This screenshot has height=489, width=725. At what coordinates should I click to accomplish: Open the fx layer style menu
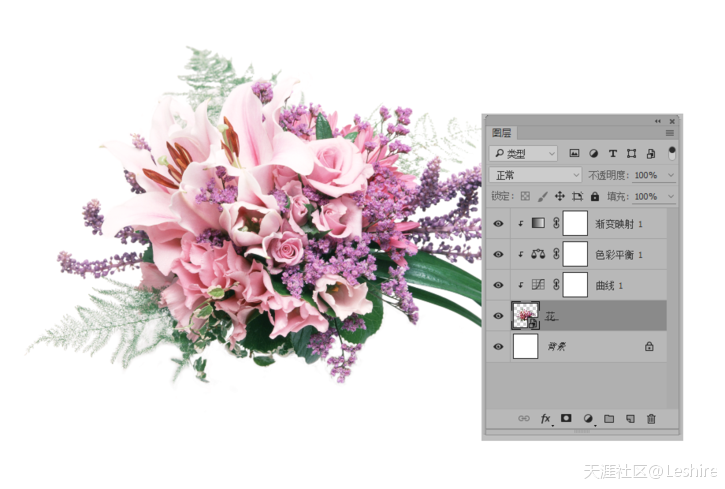(546, 418)
